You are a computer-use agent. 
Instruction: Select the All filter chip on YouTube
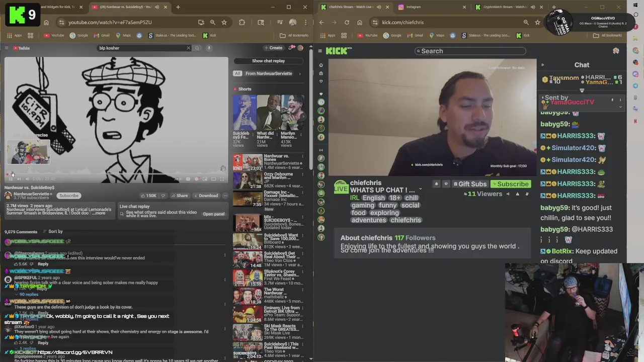[x=237, y=73]
